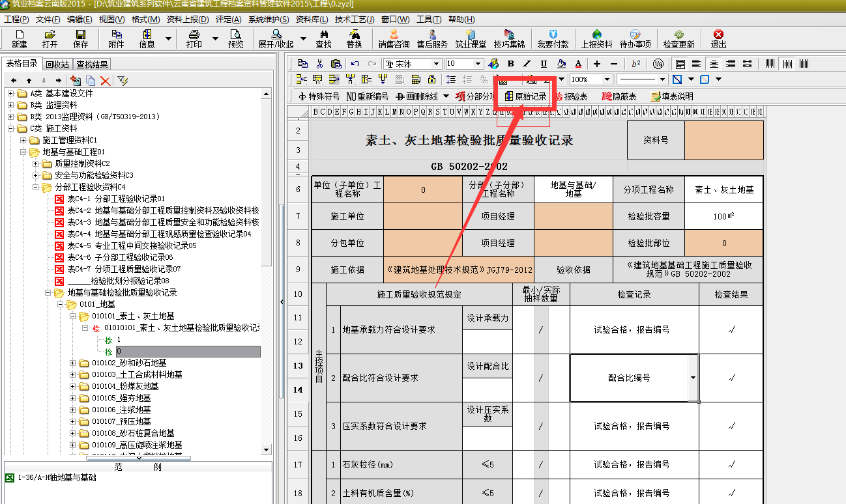846x504 pixels.
Task: Click the 检查更新 update icon
Action: [678, 38]
